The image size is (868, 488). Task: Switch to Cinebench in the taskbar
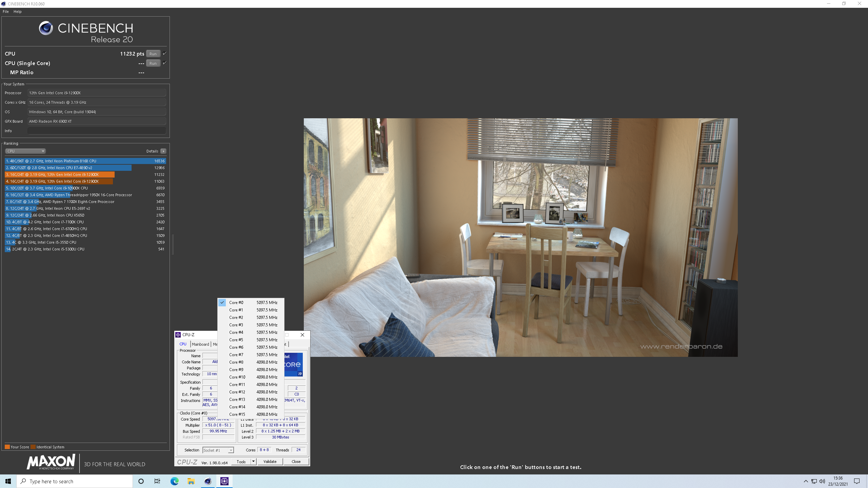208,481
